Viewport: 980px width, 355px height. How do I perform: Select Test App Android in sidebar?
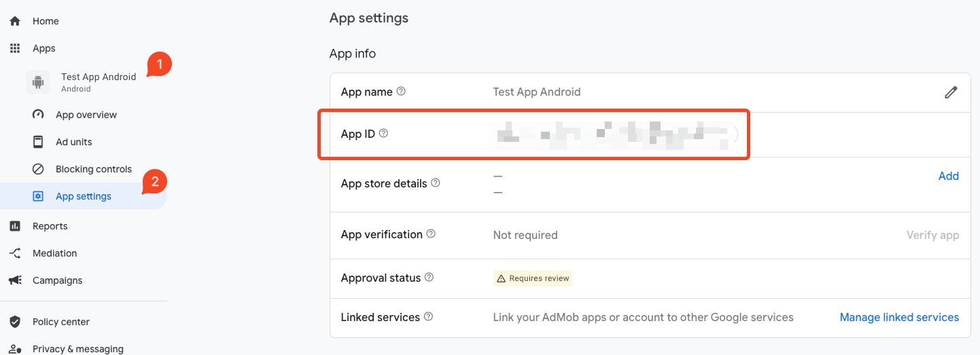coord(99,82)
